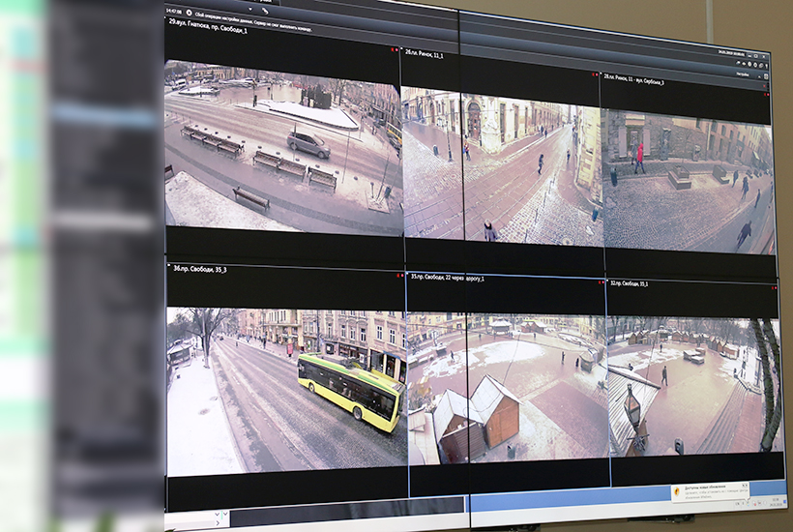Open the camera feed 29.вул. Гнатюка, пр. Свободи_1

[x=282, y=145]
